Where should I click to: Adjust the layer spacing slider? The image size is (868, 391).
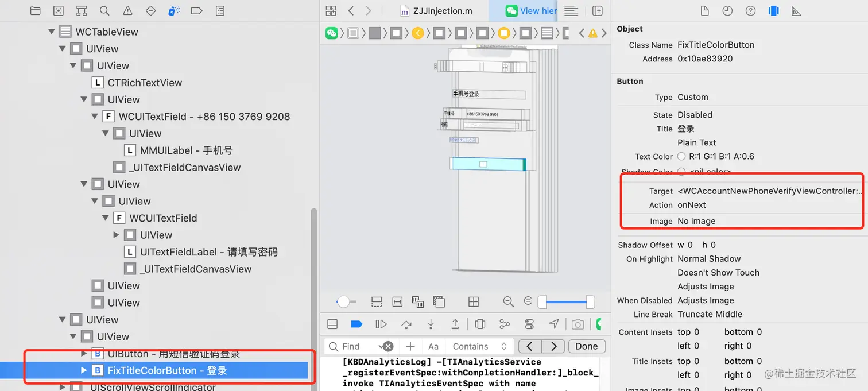click(x=344, y=301)
